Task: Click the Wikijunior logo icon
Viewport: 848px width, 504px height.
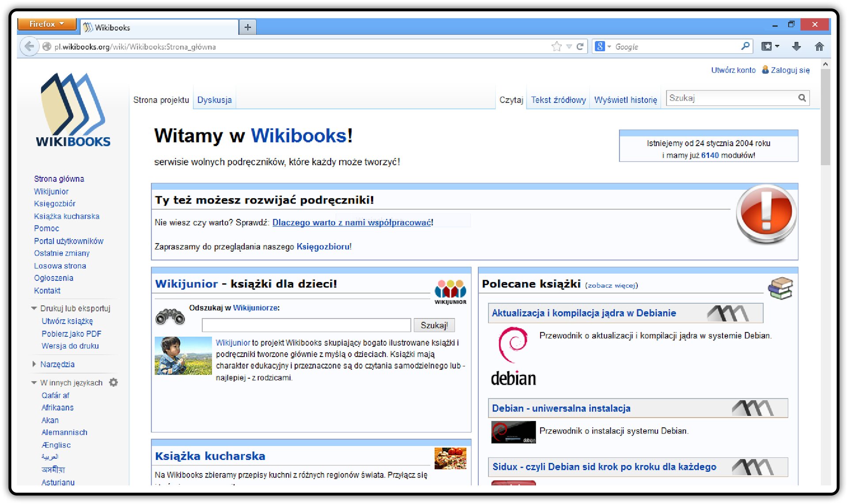Action: pyautogui.click(x=450, y=292)
